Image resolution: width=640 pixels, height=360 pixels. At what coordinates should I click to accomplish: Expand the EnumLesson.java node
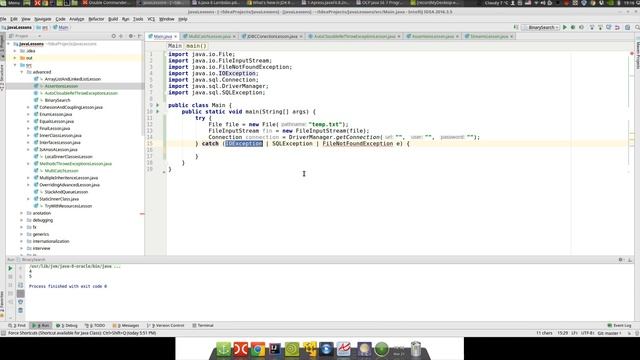(x=28, y=114)
